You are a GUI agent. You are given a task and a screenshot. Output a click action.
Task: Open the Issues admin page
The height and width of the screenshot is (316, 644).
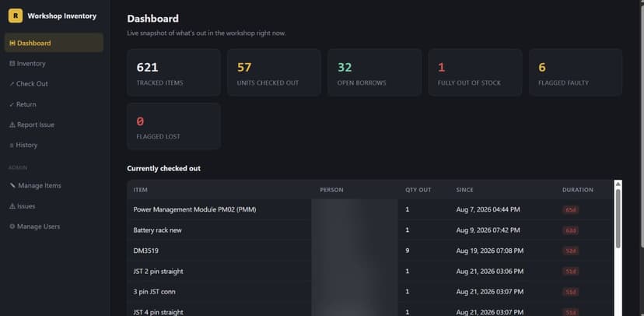point(54,206)
